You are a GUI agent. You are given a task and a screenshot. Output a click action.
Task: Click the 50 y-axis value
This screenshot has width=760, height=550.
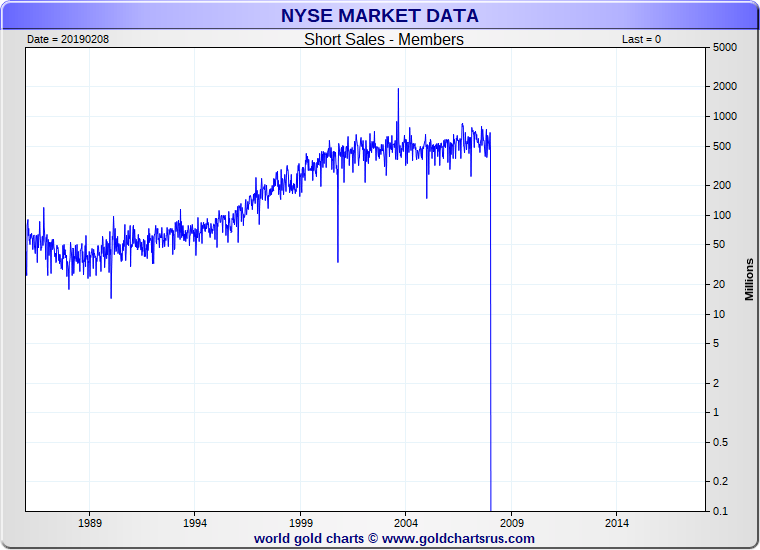[719, 244]
